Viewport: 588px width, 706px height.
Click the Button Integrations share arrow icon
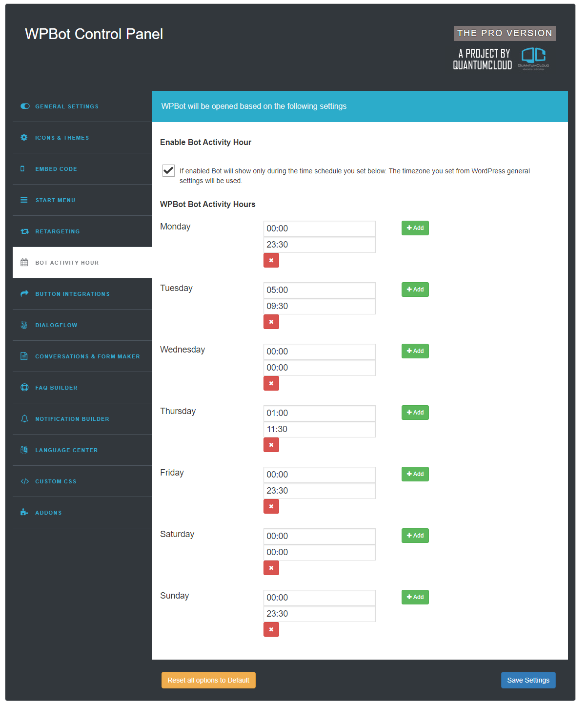pyautogui.click(x=24, y=293)
